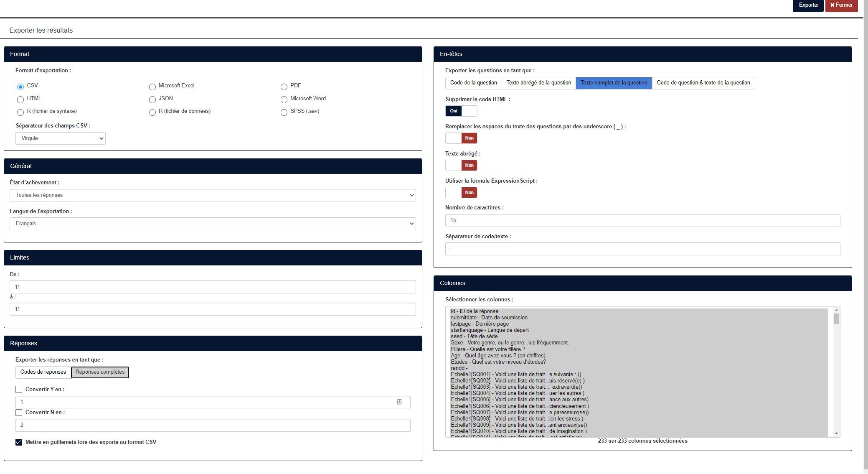Viewport: 868px width, 474px height.
Task: Click the De limit input field
Action: tap(213, 287)
